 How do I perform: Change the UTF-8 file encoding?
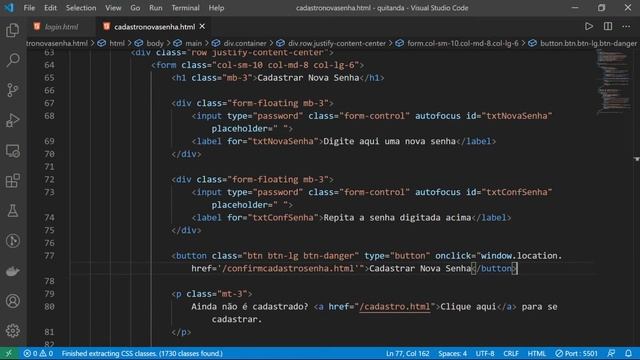[485, 353]
